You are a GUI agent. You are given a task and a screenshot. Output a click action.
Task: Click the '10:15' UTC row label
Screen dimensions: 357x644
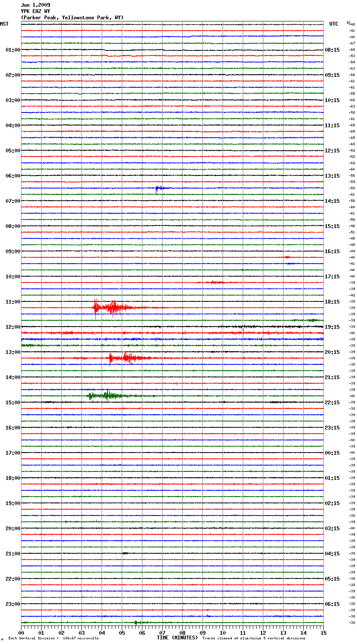click(332, 100)
